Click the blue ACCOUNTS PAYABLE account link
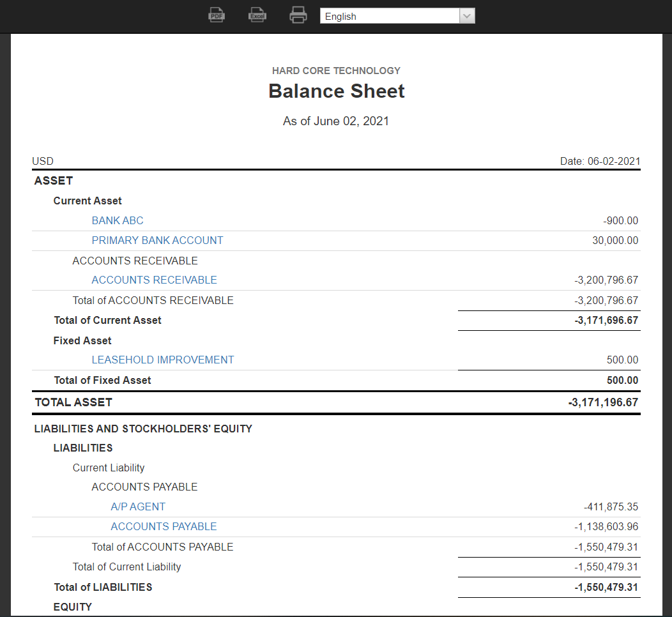 (164, 526)
